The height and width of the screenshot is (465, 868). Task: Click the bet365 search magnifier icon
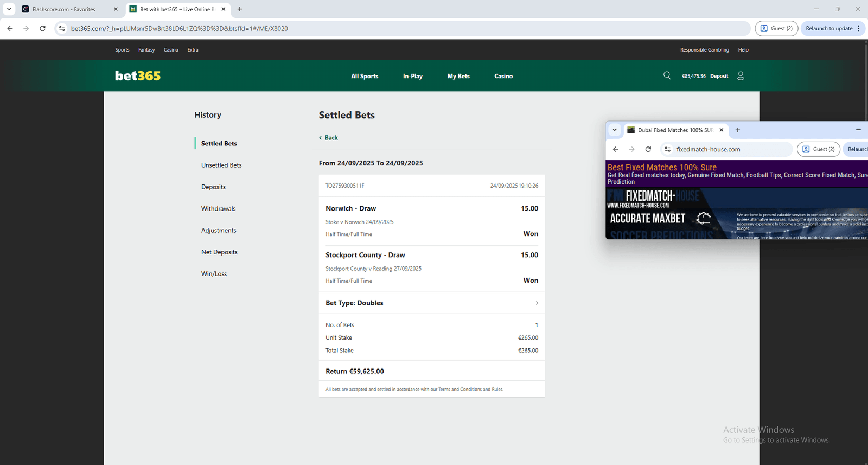tap(667, 75)
